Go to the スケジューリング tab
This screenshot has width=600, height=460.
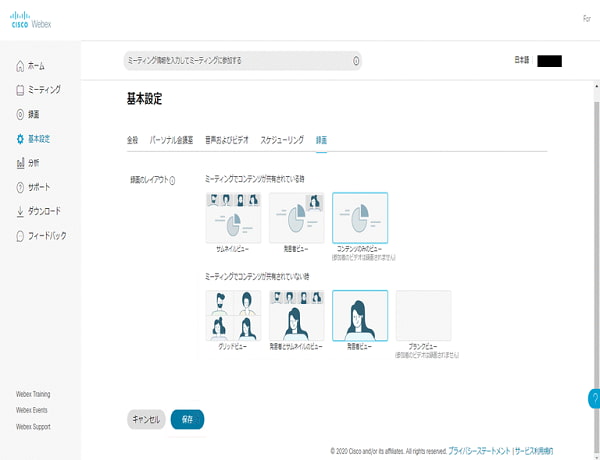point(282,140)
